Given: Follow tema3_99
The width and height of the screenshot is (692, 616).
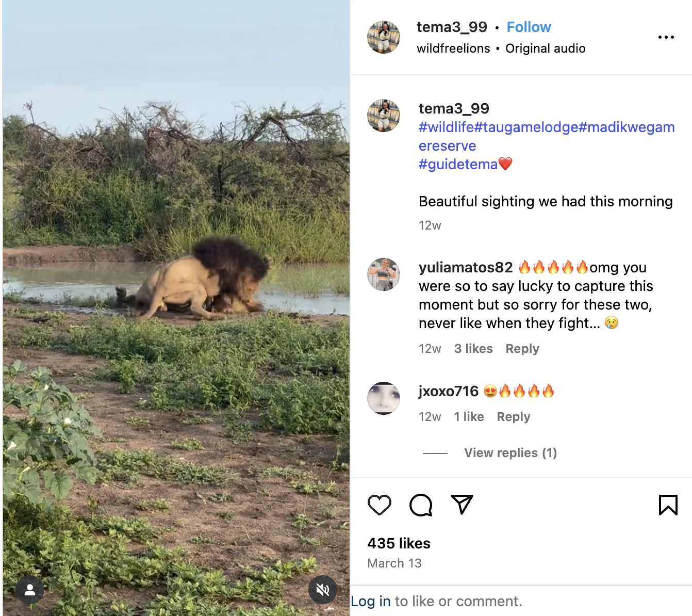Looking at the screenshot, I should tap(529, 27).
